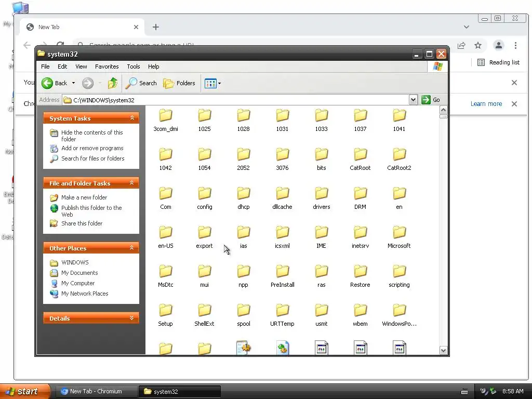Select the WindowsPo... folder

click(400, 315)
